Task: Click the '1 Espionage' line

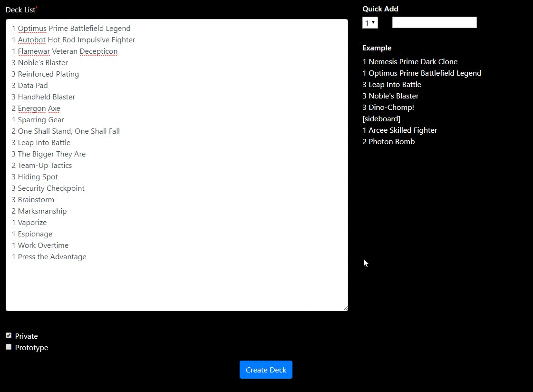Action: [x=32, y=234]
